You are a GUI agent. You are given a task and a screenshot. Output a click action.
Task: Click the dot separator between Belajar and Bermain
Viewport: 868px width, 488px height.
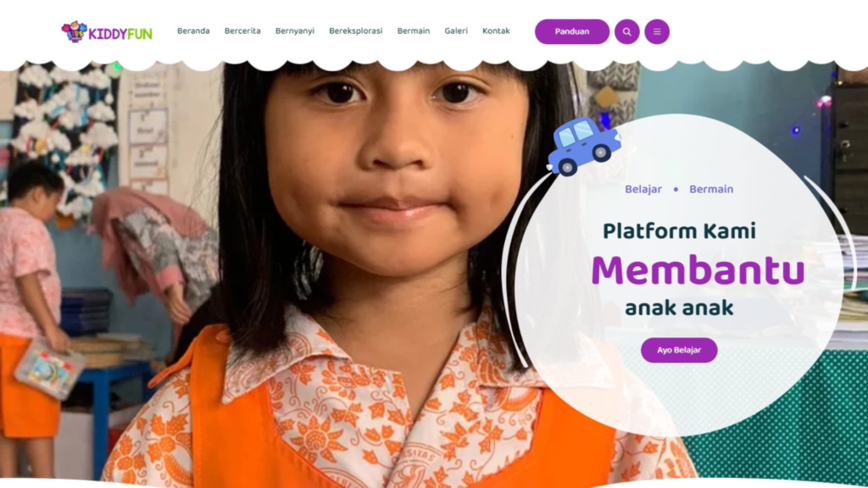(676, 189)
